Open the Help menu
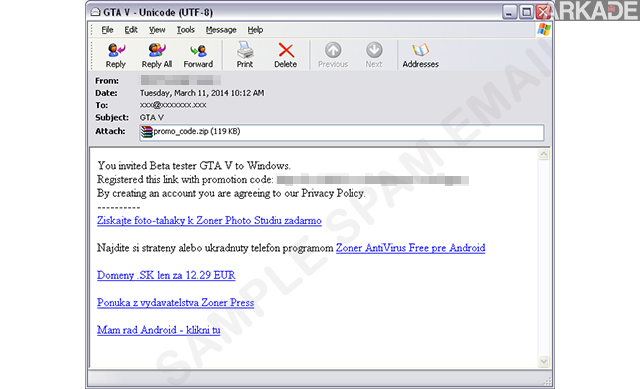Screen dimensions: 640x389 [255, 30]
